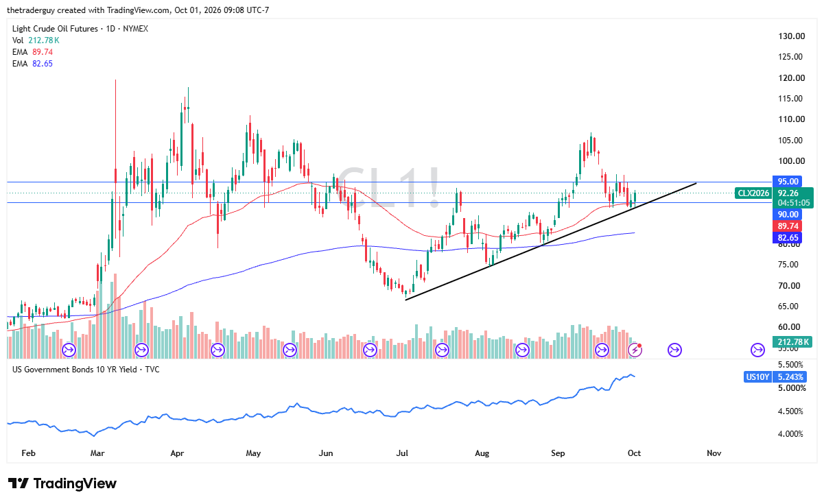
Task: Click the TradingView logo at the bottom
Action: click(62, 483)
